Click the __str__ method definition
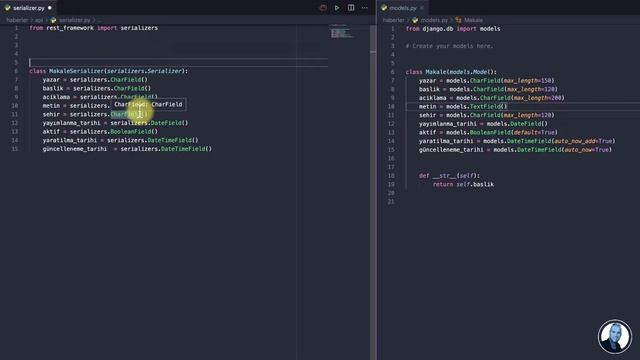 coord(449,176)
